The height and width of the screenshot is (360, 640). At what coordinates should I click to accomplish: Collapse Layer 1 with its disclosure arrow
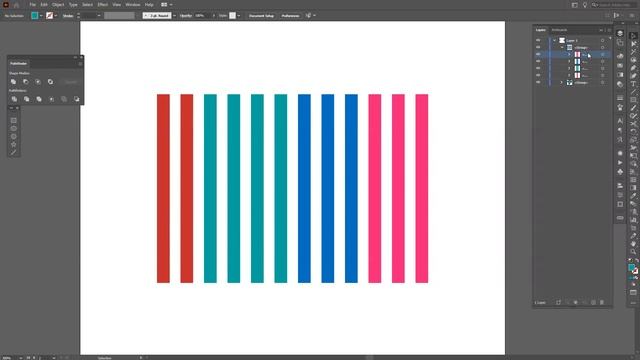(x=554, y=40)
